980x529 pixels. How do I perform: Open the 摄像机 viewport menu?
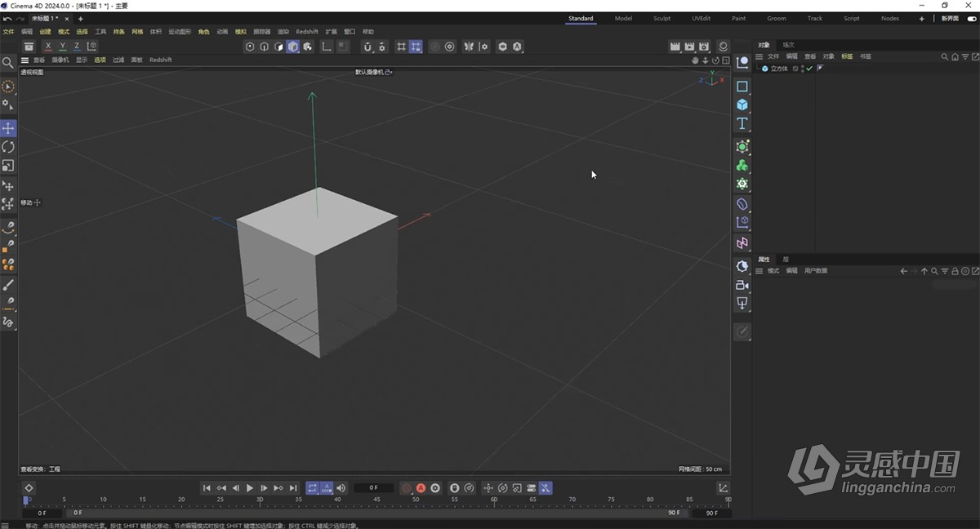(x=60, y=60)
